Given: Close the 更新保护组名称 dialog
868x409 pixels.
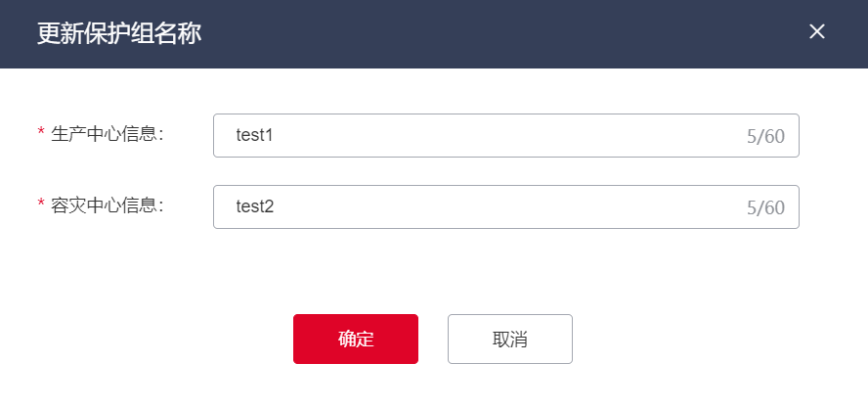Looking at the screenshot, I should pyautogui.click(x=817, y=31).
